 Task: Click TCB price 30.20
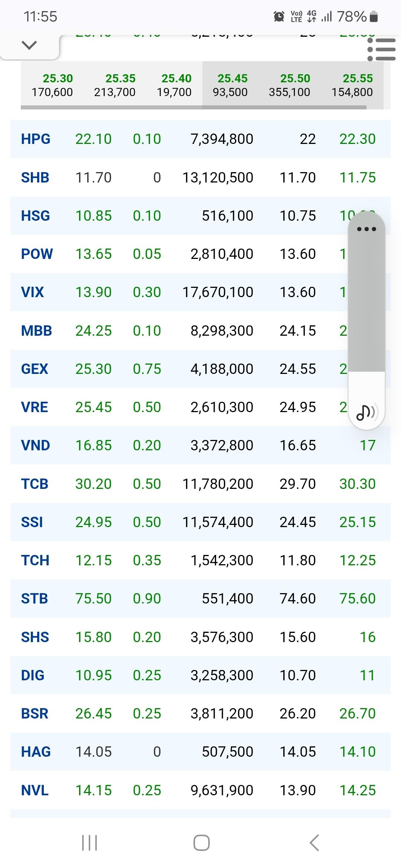pos(94,484)
